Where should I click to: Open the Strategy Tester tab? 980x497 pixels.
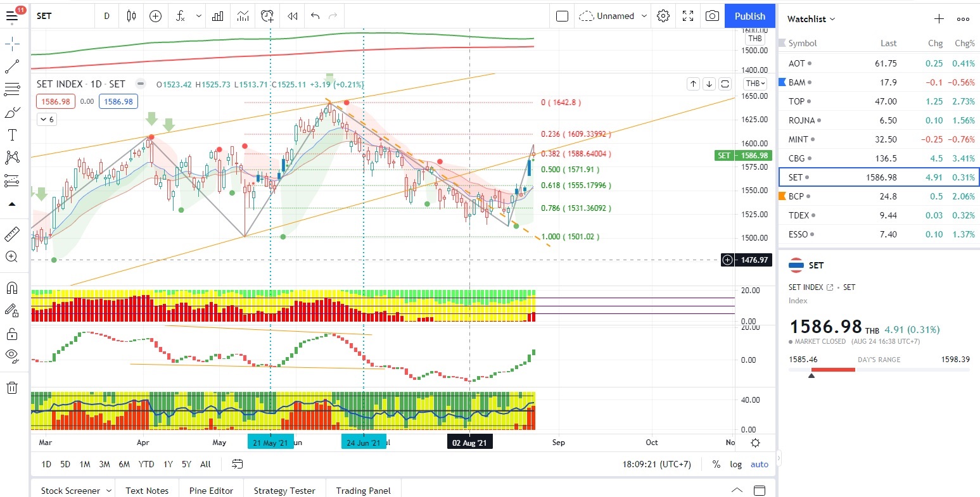click(284, 490)
